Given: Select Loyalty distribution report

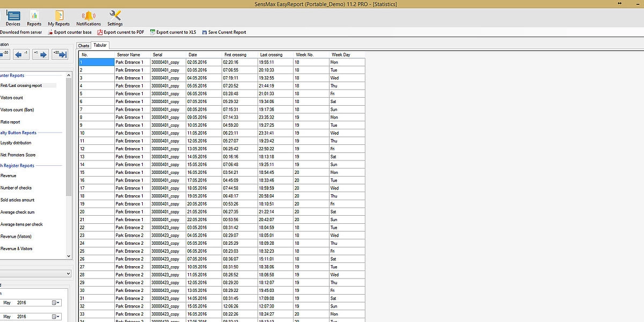Looking at the screenshot, I should click(16, 143).
